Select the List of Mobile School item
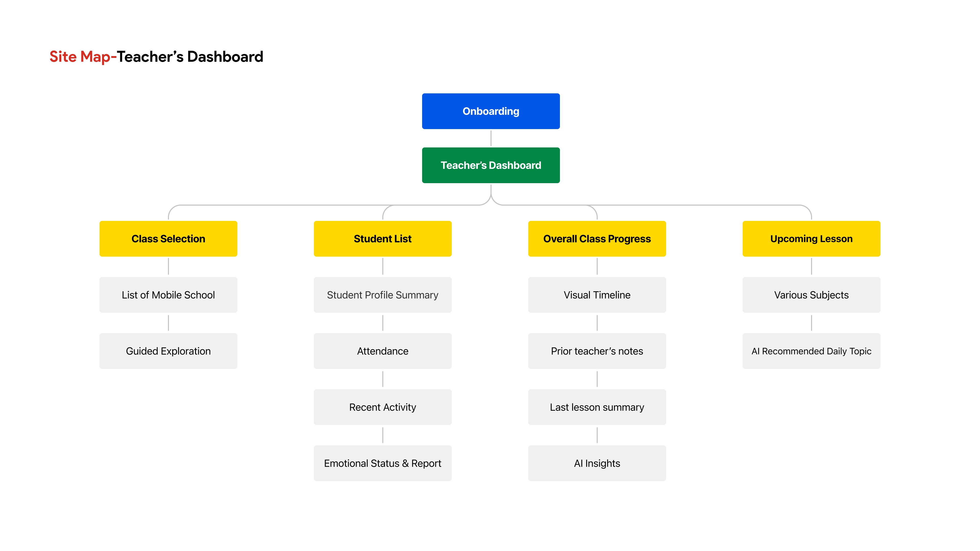Viewport: 980px width, 551px height. point(168,295)
